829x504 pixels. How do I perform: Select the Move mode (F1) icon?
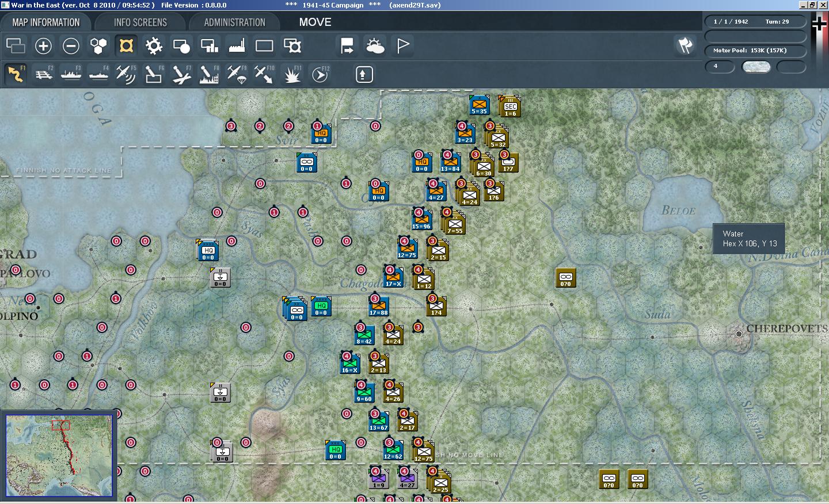point(16,74)
